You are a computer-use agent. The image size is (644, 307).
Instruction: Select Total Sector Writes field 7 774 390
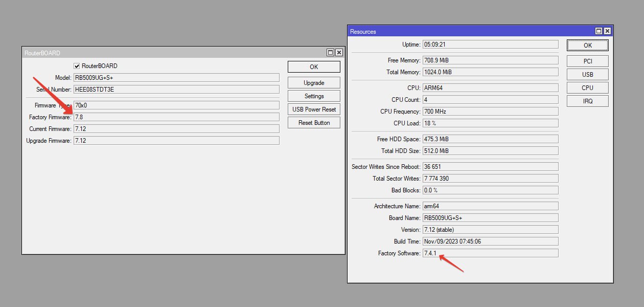click(490, 179)
